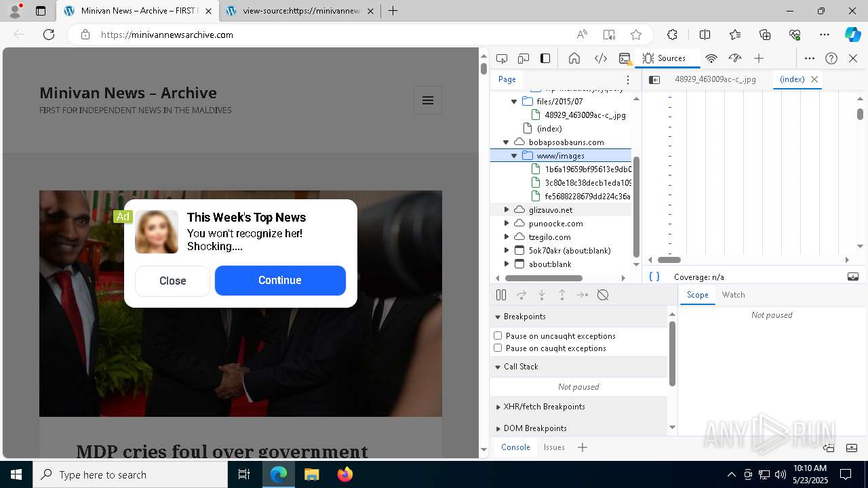Viewport: 868px width, 488px height.
Task: Click the Windows taskbar search box
Action: [130, 474]
